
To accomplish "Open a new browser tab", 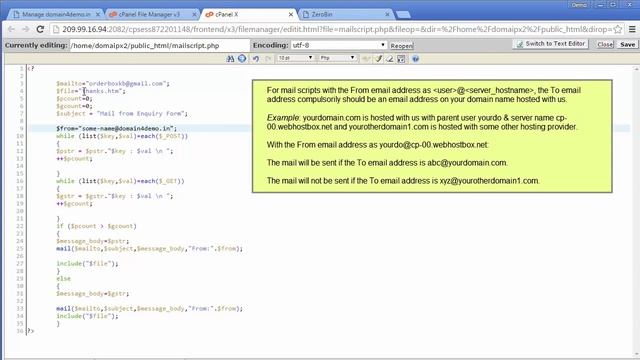I will [403, 15].
